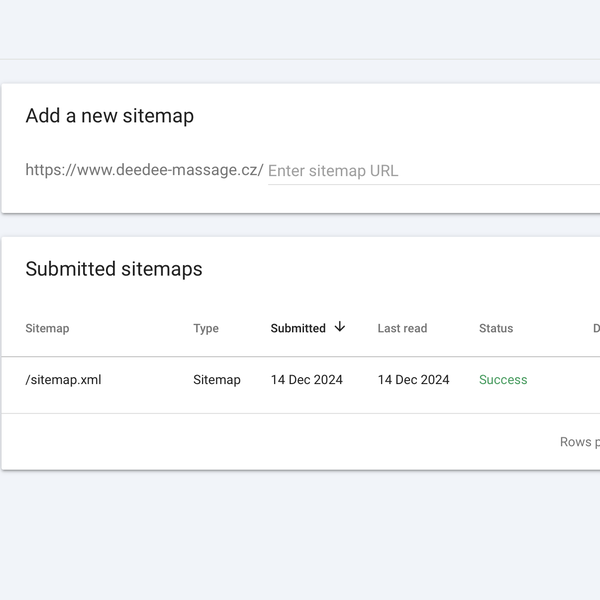Click the empty footer area of sitemaps table
The width and height of the screenshot is (600, 600).
point(250,442)
